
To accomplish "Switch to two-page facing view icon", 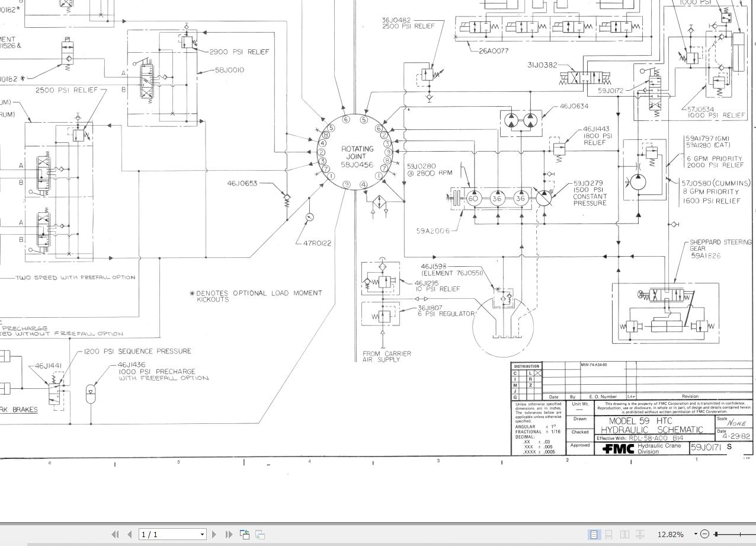I will [x=625, y=534].
